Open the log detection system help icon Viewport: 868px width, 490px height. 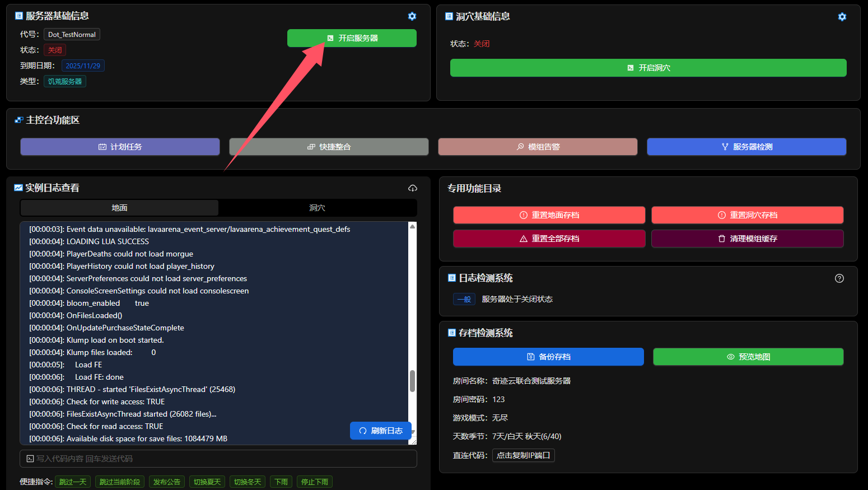pos(839,278)
